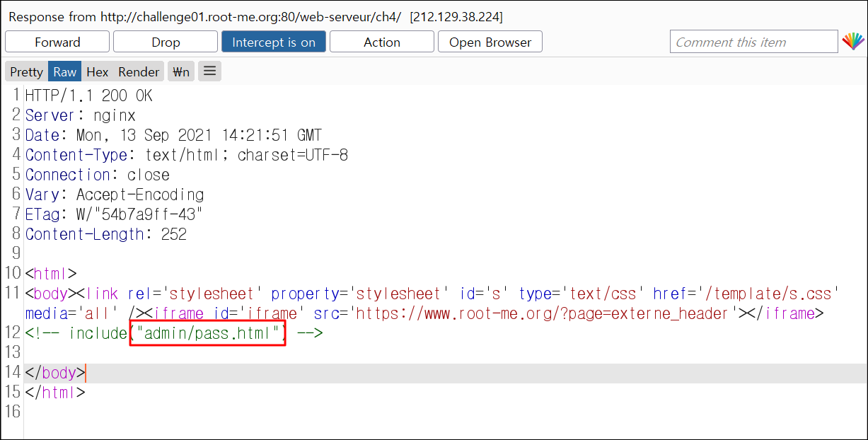Focus the Comment this item field
The height and width of the screenshot is (440, 868).
coord(753,42)
